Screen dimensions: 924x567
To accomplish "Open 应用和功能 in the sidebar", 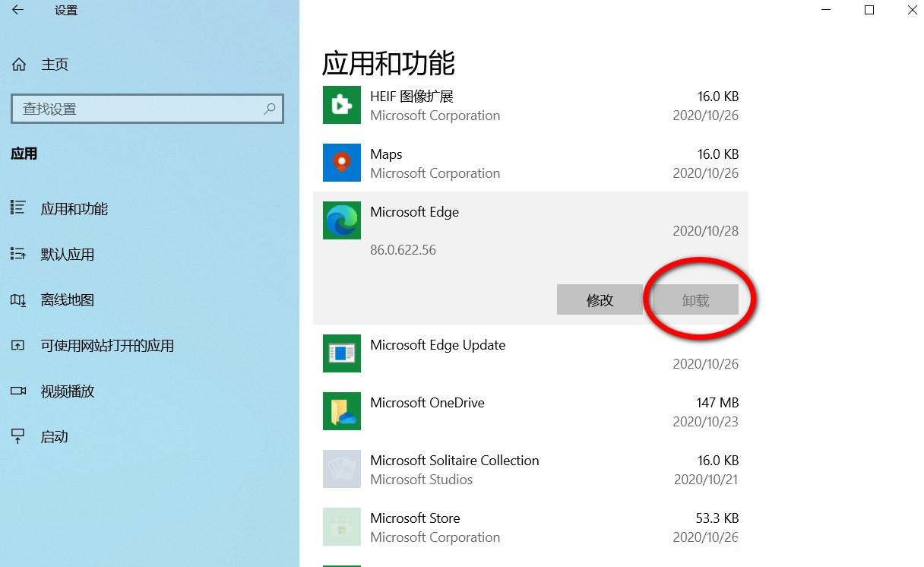I will tap(74, 208).
